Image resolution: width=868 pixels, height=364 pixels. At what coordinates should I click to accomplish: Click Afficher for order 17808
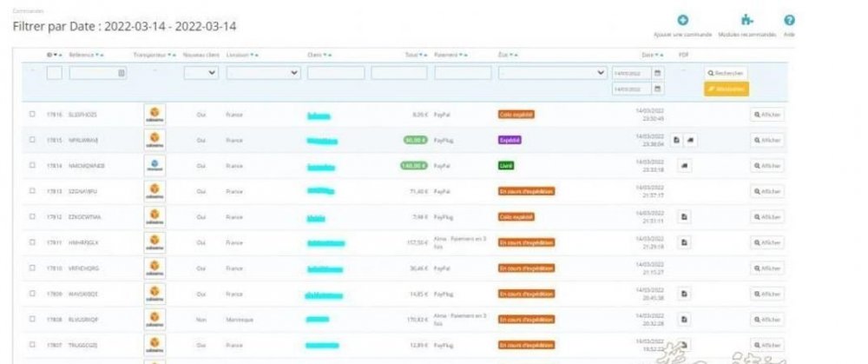(x=767, y=320)
